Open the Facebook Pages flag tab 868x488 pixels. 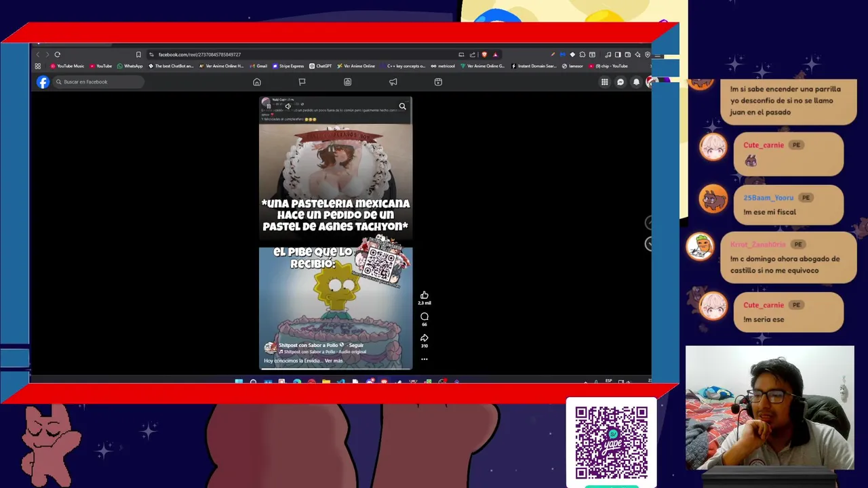click(302, 82)
